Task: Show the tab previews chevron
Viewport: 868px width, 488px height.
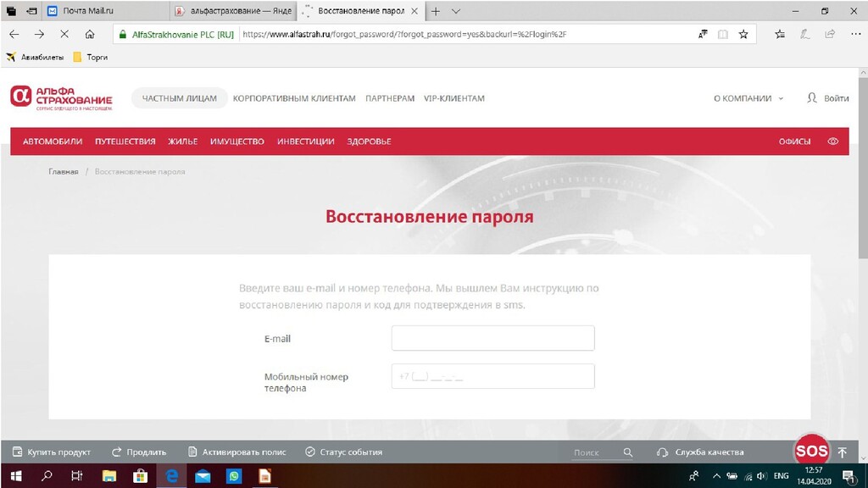Action: click(455, 11)
